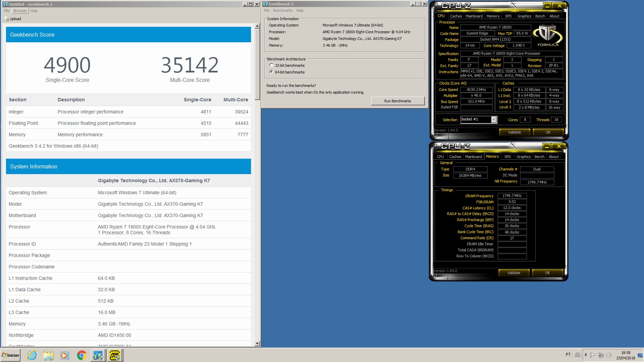Open Windows Explorer folder icon in taskbar
The height and width of the screenshot is (362, 644).
coord(48,355)
